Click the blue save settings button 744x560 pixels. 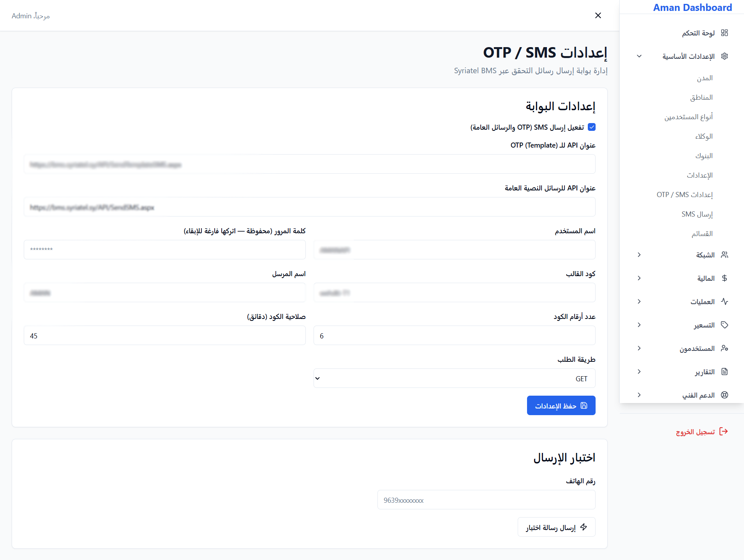tap(561, 405)
